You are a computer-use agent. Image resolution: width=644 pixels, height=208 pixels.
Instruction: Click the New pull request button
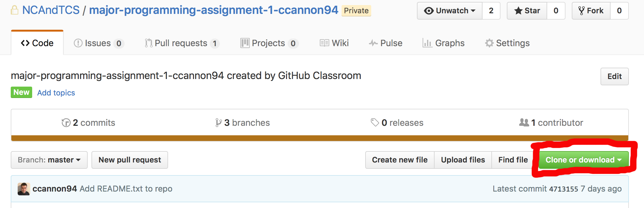[130, 160]
